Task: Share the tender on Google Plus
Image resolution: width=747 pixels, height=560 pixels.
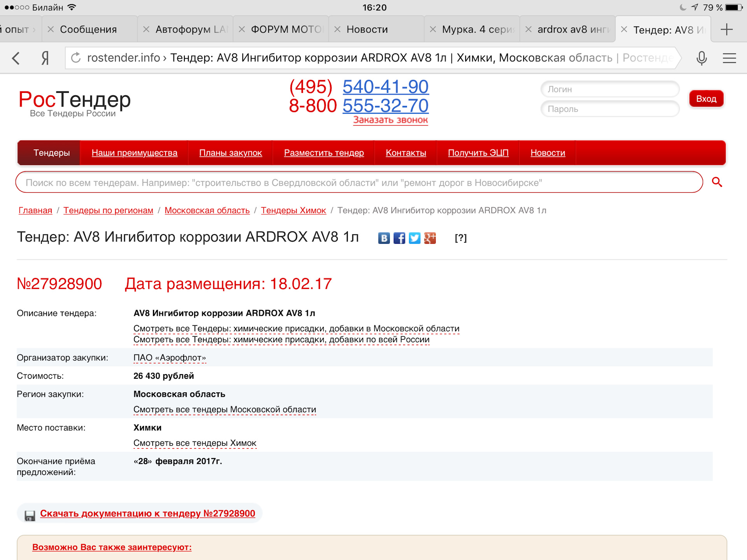Action: click(430, 238)
